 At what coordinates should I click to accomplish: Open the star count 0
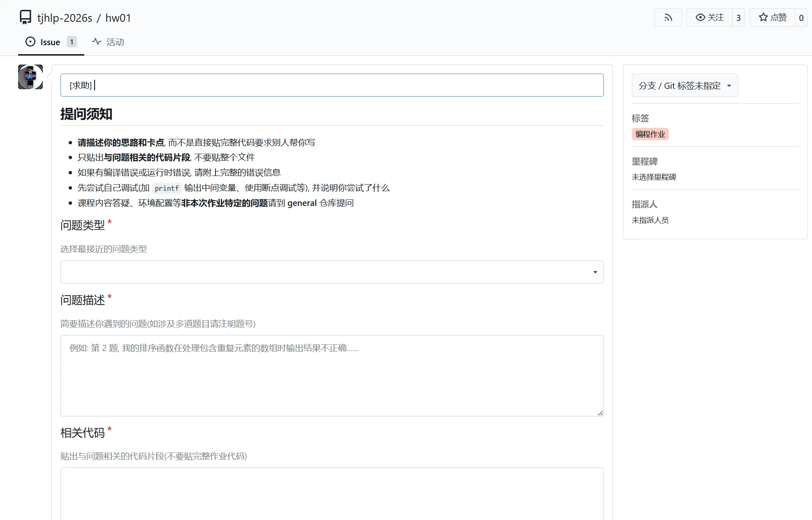point(801,18)
